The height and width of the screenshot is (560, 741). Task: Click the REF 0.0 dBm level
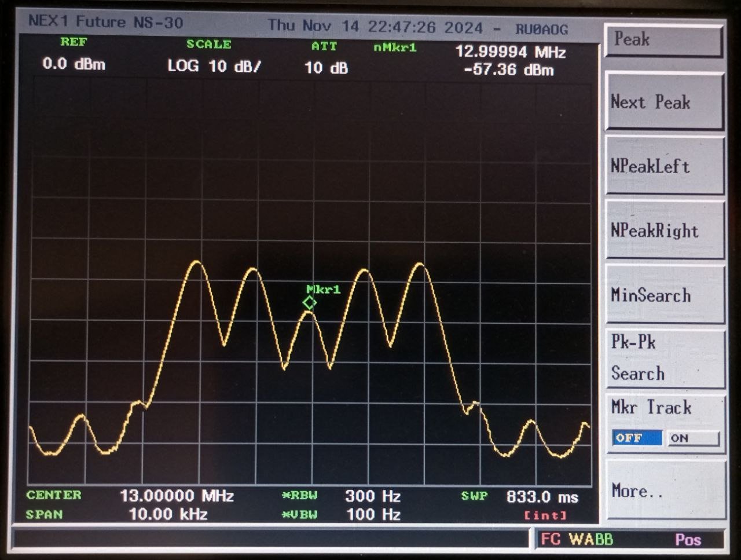(x=74, y=64)
